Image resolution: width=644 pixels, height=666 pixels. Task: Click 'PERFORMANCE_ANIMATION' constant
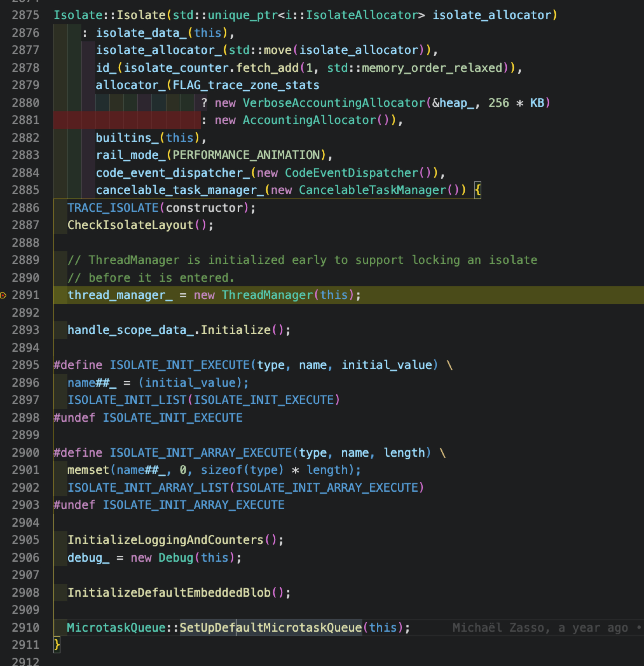tap(246, 155)
